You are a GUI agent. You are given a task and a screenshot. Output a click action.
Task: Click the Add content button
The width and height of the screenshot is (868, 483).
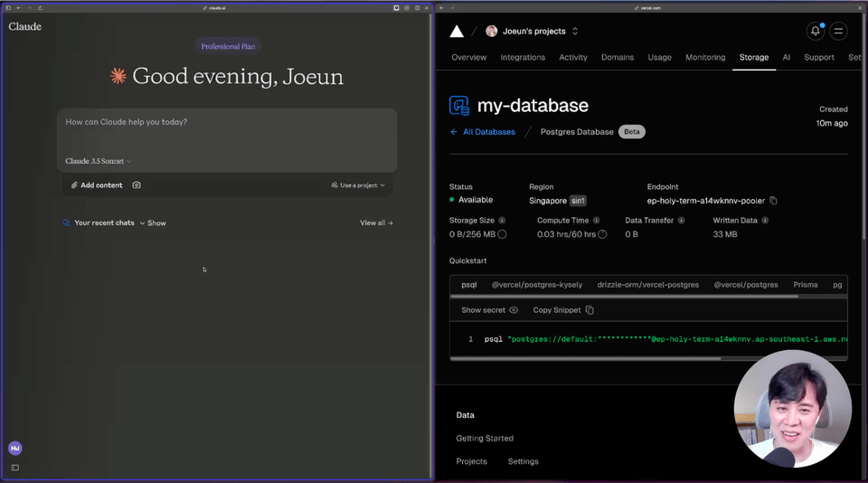coord(97,185)
